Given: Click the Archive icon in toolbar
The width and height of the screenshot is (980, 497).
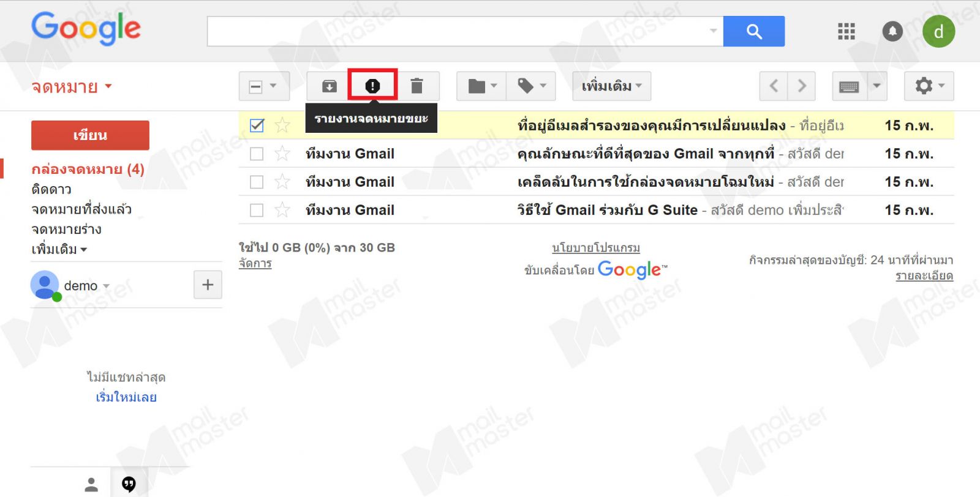Looking at the screenshot, I should coord(329,86).
